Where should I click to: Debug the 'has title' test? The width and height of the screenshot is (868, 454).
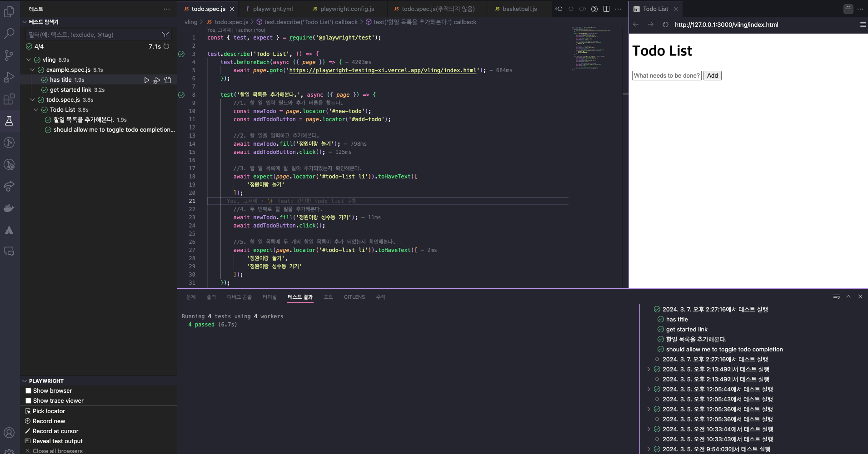tap(157, 80)
